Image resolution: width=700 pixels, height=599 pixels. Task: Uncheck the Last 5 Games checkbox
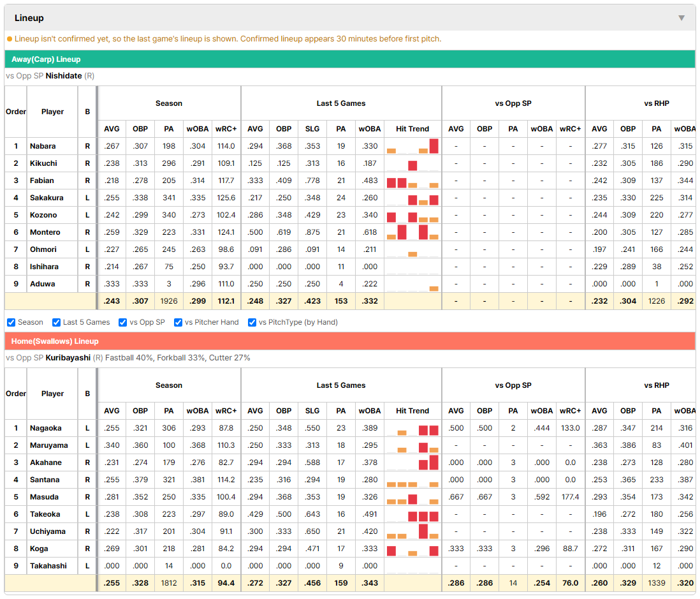pos(56,322)
